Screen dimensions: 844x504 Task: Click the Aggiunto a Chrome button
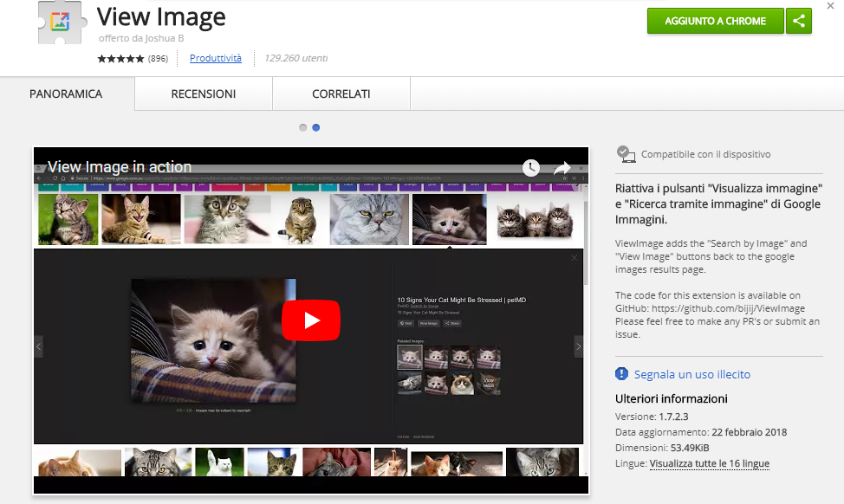716,21
